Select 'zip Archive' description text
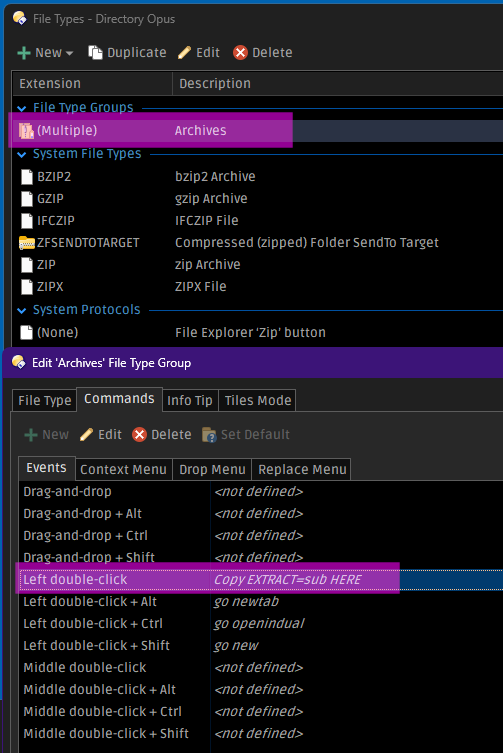 [208, 265]
